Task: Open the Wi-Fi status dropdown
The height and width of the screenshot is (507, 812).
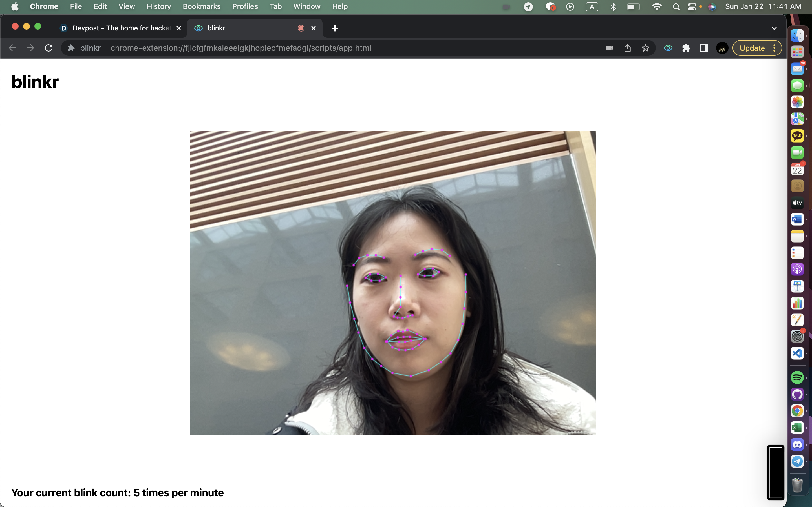Action: pyautogui.click(x=657, y=7)
